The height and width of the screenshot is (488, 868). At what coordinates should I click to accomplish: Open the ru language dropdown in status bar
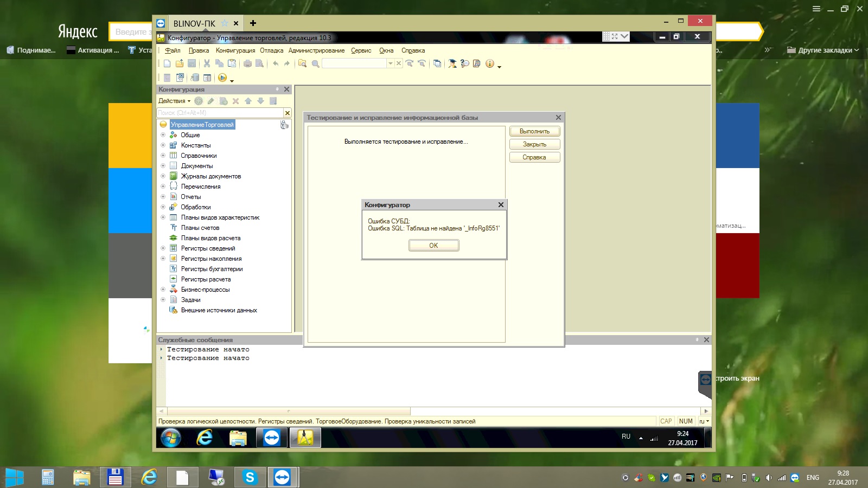tap(704, 421)
